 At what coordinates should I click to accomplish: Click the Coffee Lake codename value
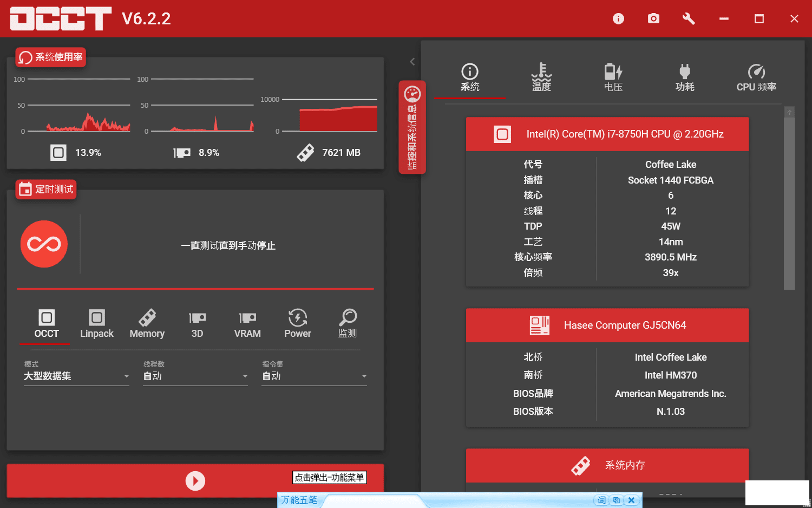tap(671, 164)
